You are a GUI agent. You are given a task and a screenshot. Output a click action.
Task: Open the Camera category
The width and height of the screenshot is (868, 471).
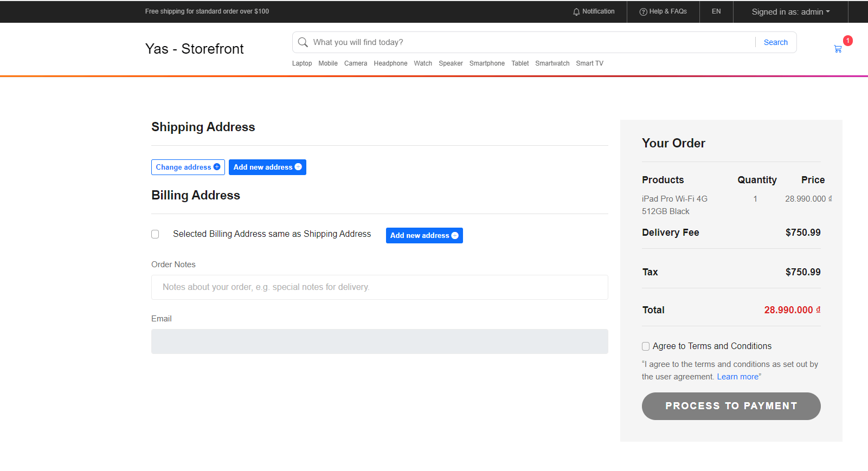pos(356,63)
